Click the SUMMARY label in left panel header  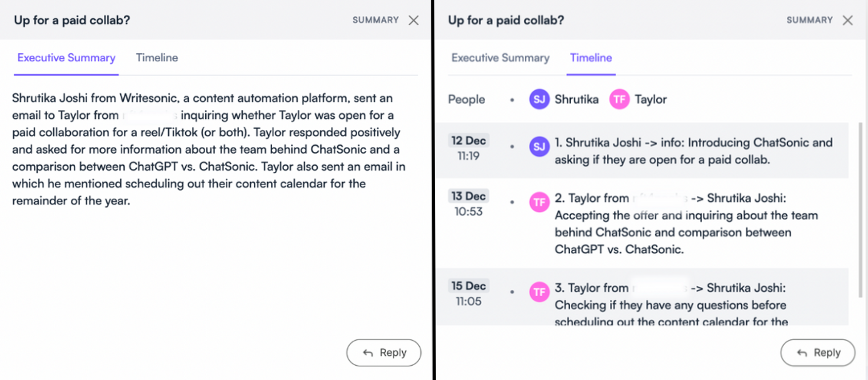click(376, 20)
